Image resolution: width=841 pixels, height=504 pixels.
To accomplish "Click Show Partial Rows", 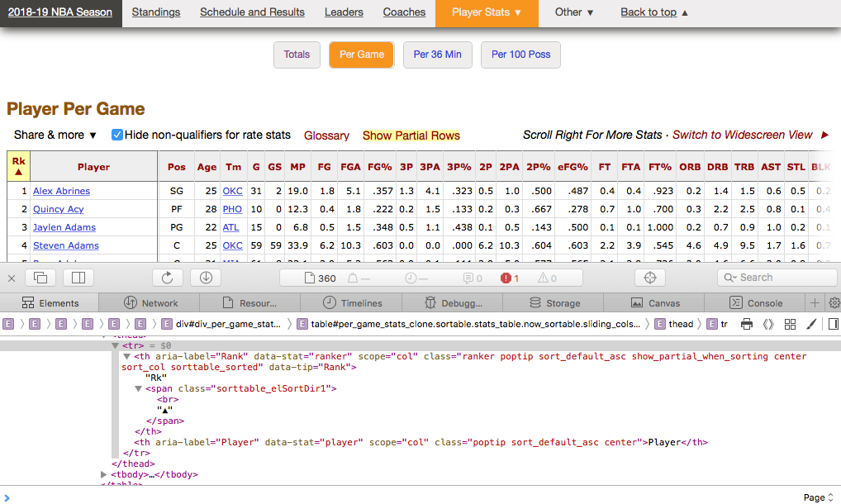I will (x=411, y=136).
